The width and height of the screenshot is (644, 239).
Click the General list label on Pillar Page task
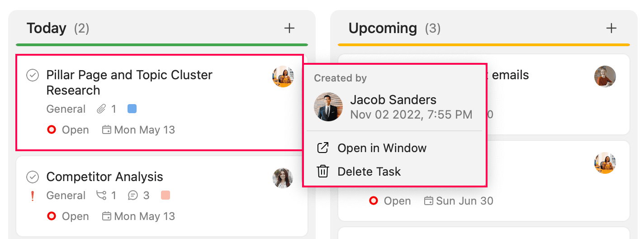pos(66,109)
